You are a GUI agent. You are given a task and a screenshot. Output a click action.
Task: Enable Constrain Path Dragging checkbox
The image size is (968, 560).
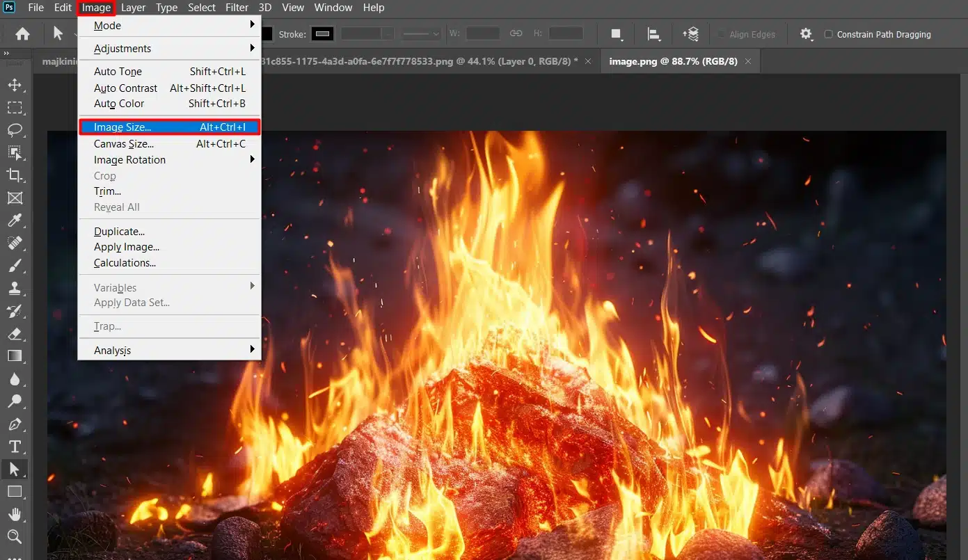tap(828, 34)
